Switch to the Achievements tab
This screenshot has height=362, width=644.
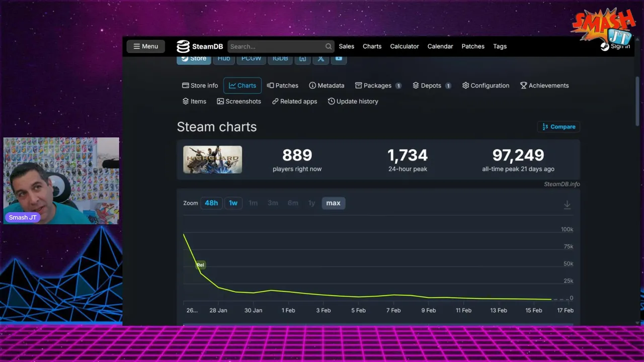(544, 85)
